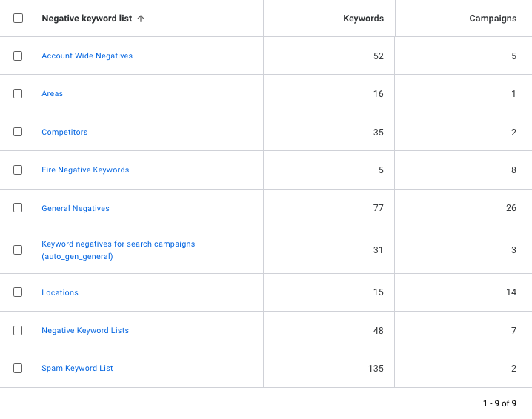
Task: Tick checkbox for auto_gen_general keyword list
Action: [18, 250]
